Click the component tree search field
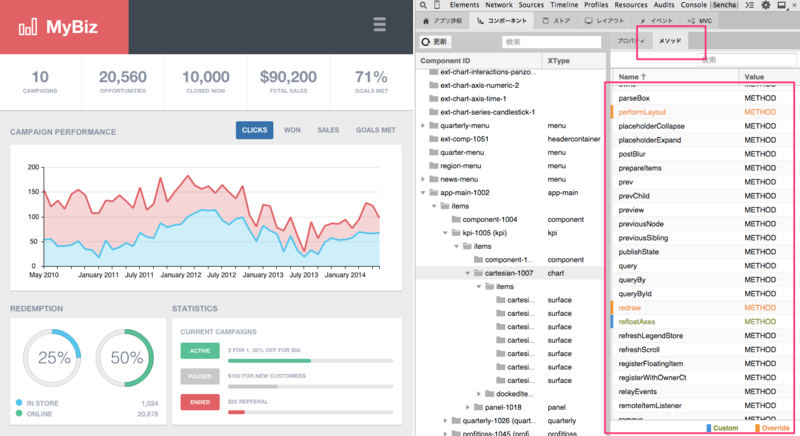The image size is (800, 436). pyautogui.click(x=552, y=42)
